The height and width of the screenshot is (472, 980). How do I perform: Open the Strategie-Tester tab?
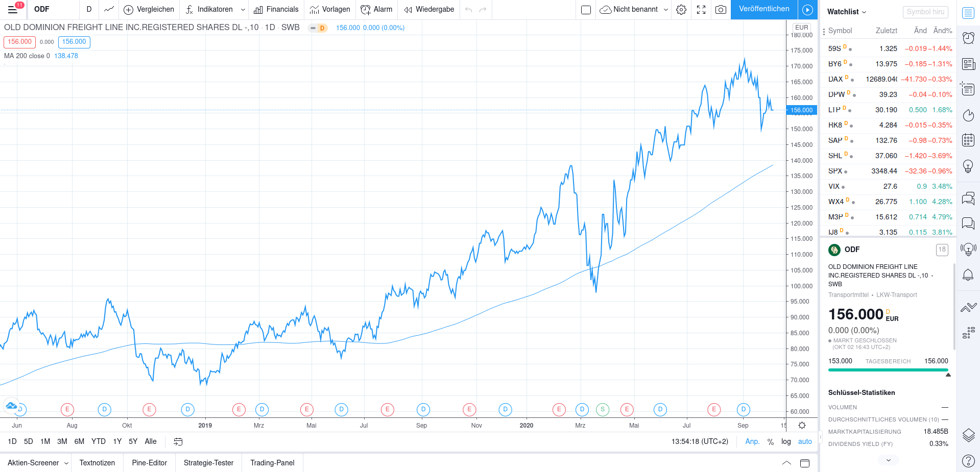(208, 463)
